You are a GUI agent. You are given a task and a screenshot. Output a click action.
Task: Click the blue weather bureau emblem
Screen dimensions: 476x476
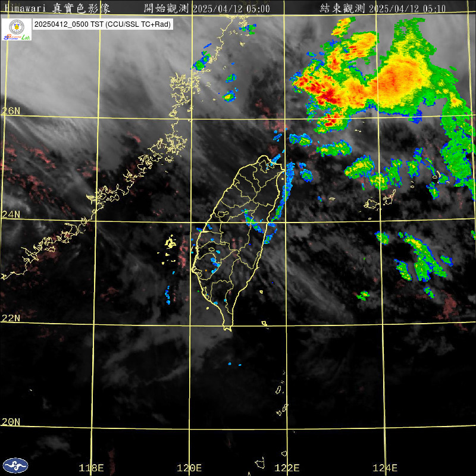coord(15,465)
